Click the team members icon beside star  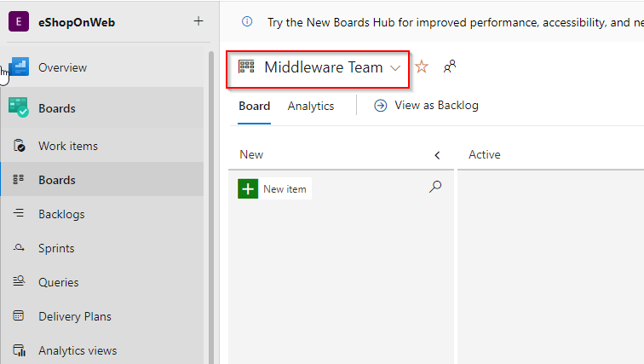tap(450, 66)
